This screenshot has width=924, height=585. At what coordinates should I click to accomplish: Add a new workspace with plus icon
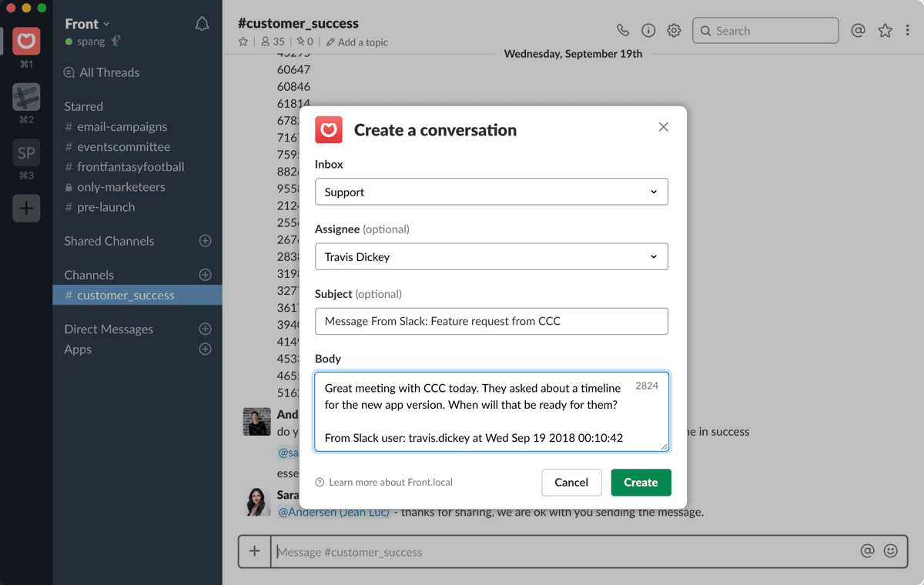(26, 208)
